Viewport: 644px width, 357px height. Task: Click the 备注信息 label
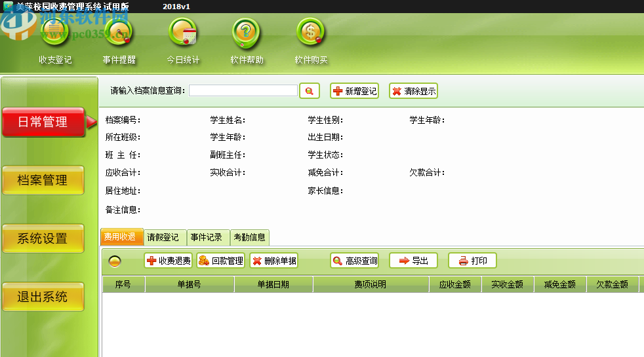tap(123, 210)
